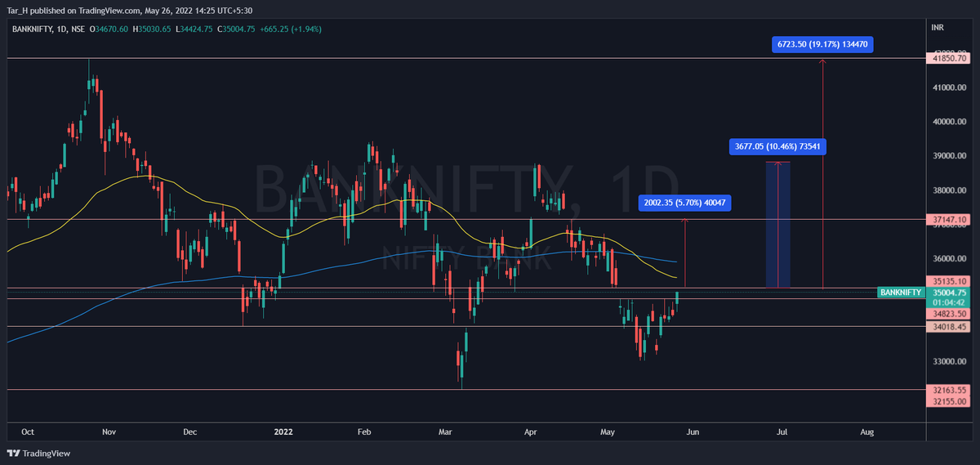Viewport: 980px width, 465px height.
Task: Click Dec on the time axis
Action: pos(190,431)
